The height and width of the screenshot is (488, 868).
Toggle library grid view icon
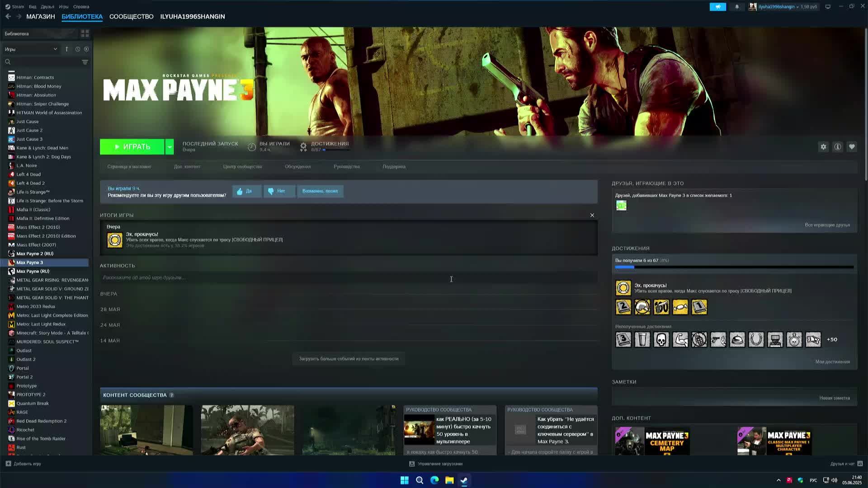coord(85,34)
